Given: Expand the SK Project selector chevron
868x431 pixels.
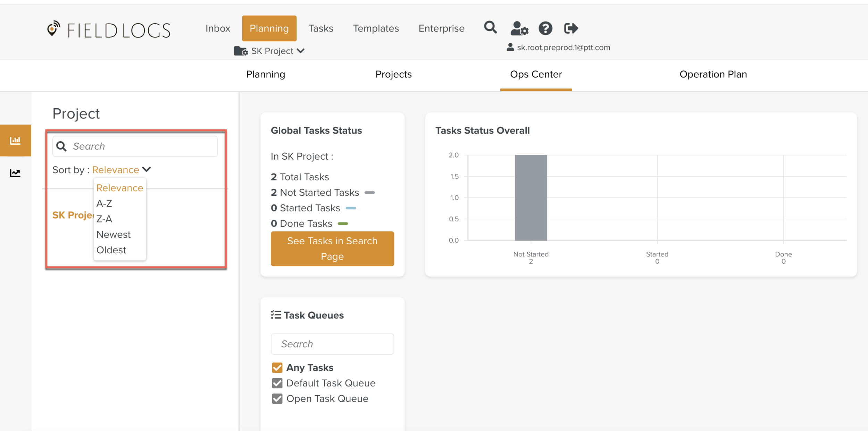Looking at the screenshot, I should [301, 51].
